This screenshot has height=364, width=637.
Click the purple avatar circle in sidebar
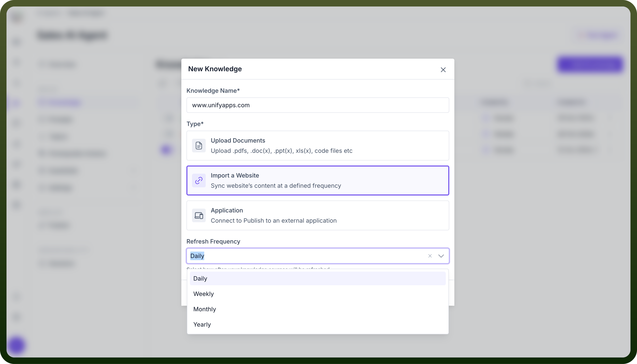pyautogui.click(x=17, y=345)
